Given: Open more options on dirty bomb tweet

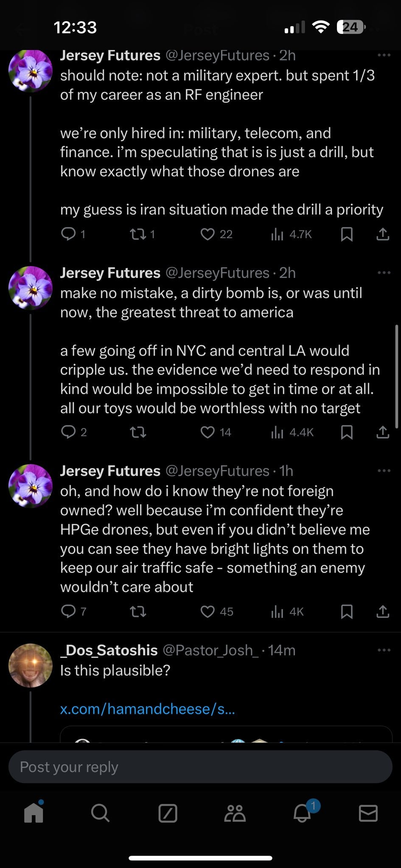Looking at the screenshot, I should (384, 273).
